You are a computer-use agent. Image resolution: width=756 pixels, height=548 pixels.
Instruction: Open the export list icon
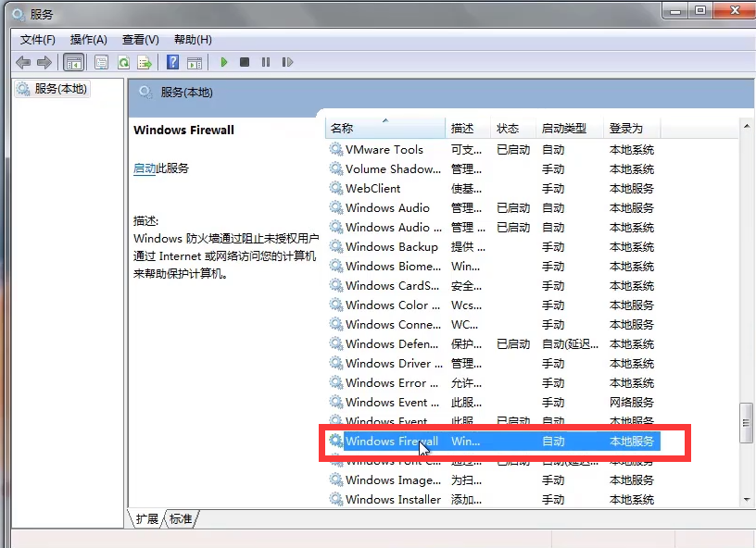[146, 62]
